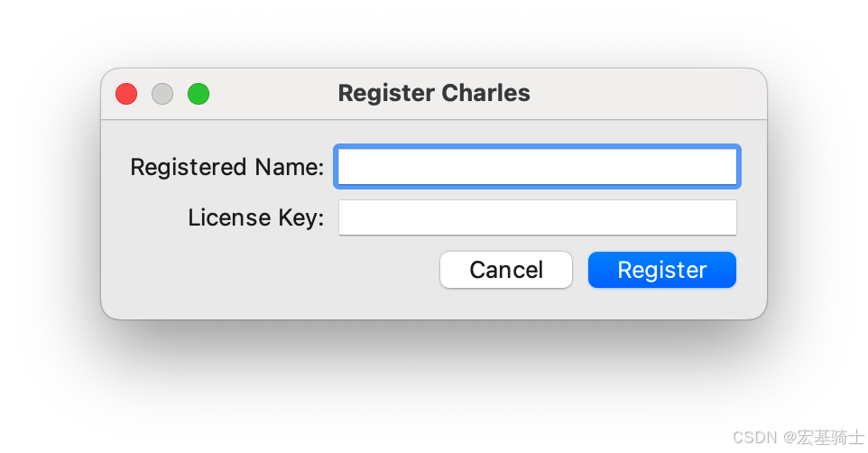This screenshot has height=453, width=868.
Task: Click the red traffic-light icon in the title bar
Action: click(126, 94)
